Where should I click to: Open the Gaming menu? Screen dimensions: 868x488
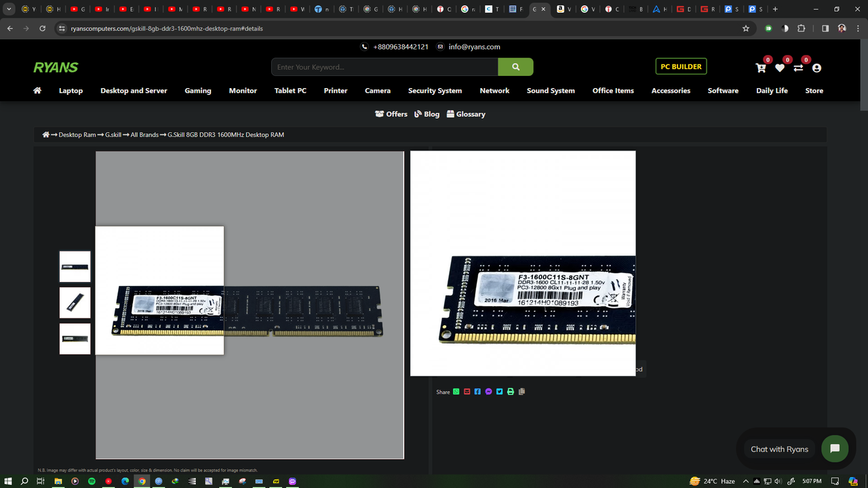click(x=198, y=90)
